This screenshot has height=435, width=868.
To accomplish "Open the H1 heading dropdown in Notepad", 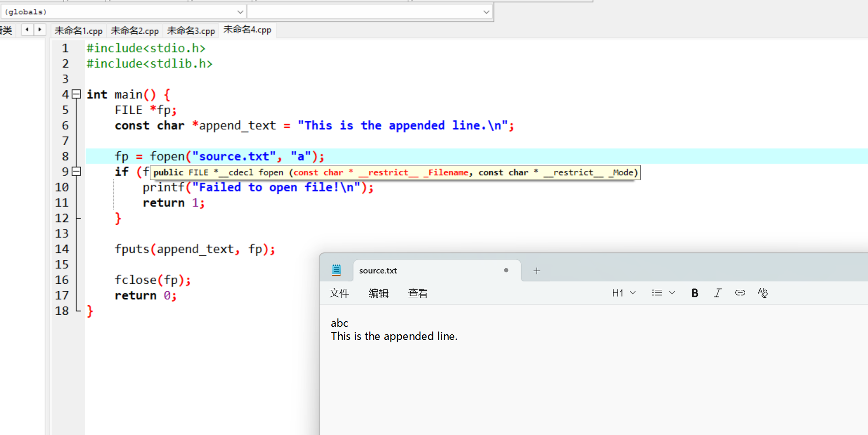I will pos(624,293).
